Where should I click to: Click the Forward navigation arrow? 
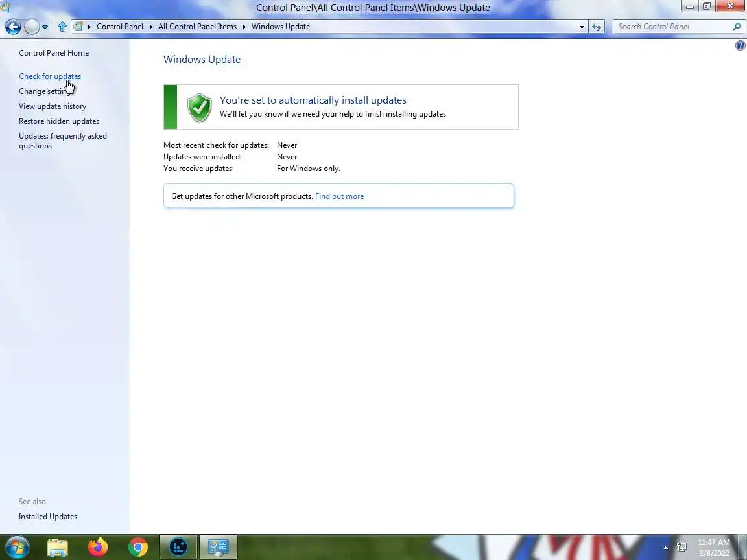pyautogui.click(x=31, y=27)
